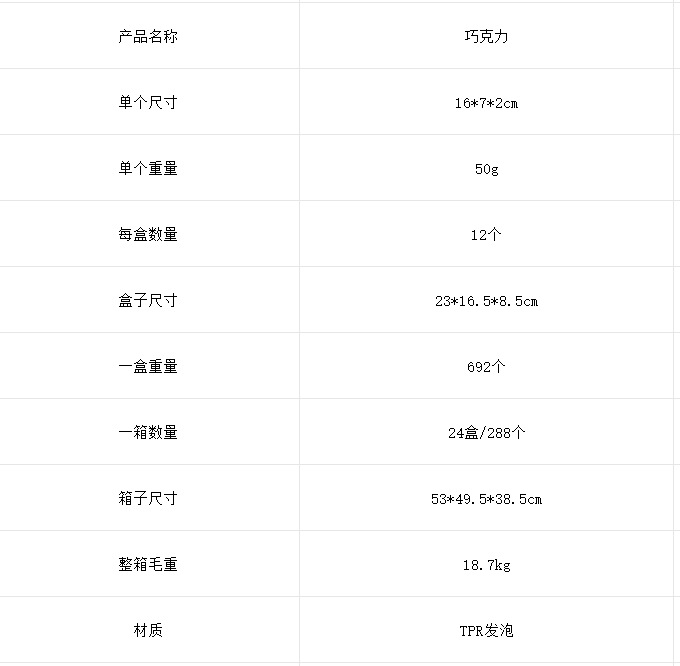Screen dimensions: 680x666
Task: Click the 23*16.5*8.5cm box size value
Action: (486, 300)
